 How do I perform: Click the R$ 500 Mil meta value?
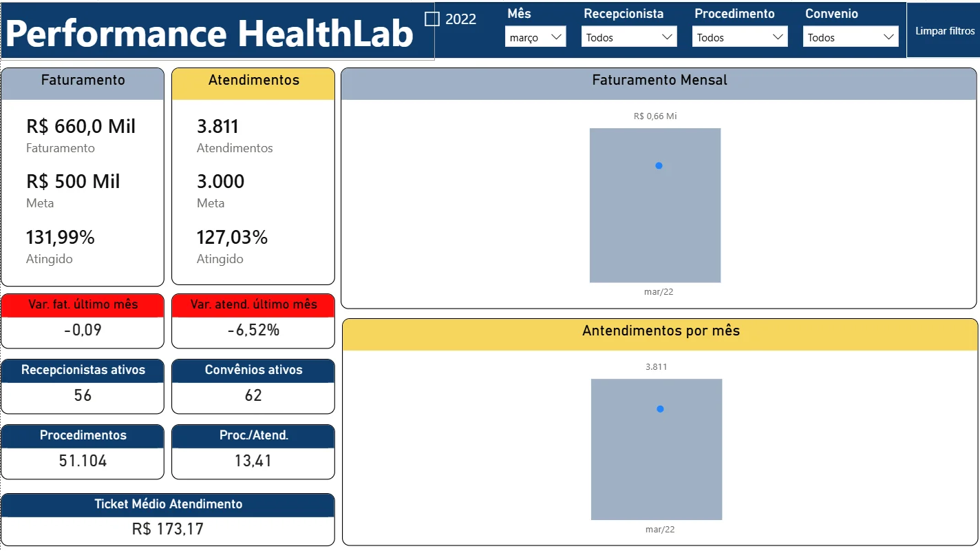point(73,181)
